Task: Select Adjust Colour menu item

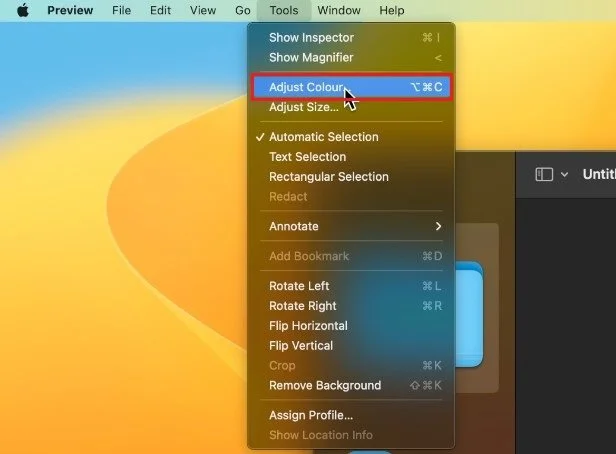Action: click(x=352, y=87)
